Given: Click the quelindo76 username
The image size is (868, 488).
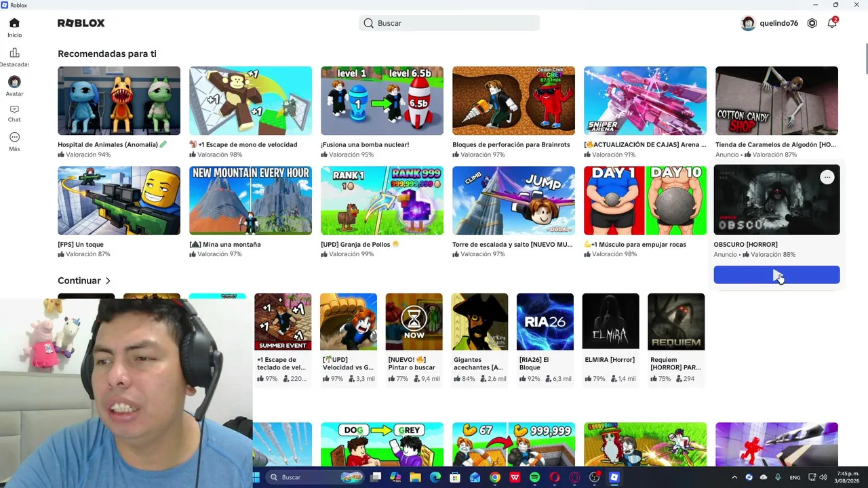Looking at the screenshot, I should [x=778, y=23].
